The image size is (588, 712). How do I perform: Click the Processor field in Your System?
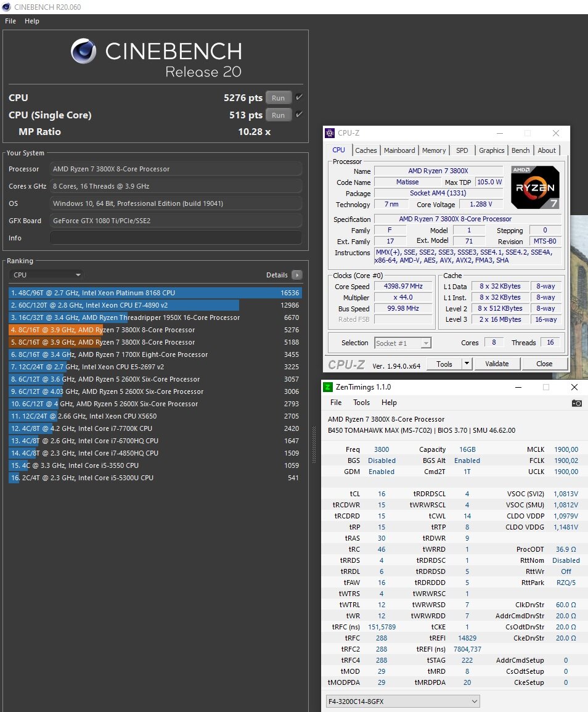[x=176, y=168]
